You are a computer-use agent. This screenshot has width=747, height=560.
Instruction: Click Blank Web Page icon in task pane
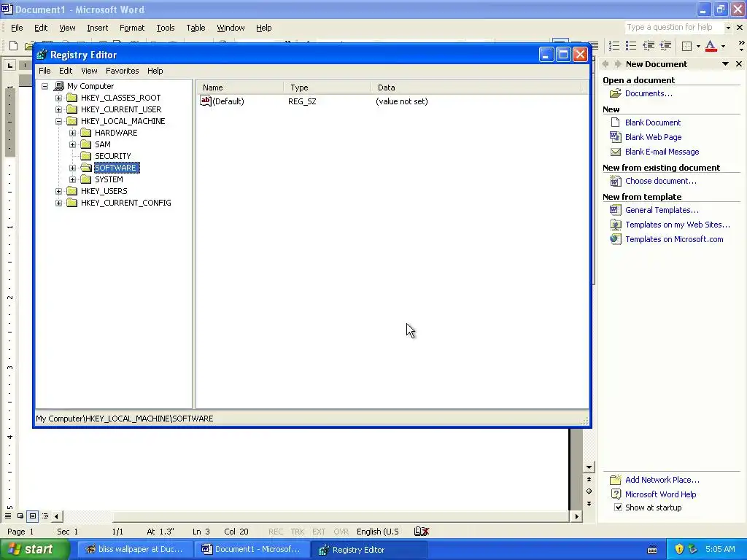coord(616,137)
